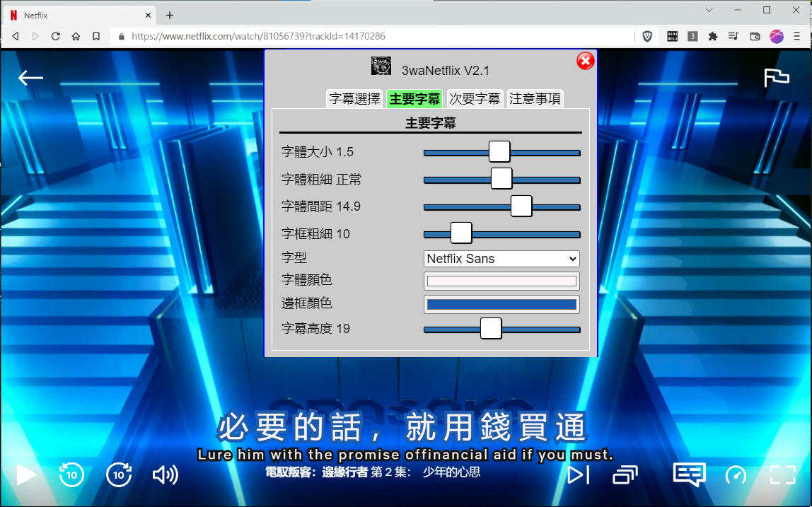This screenshot has width=812, height=507.
Task: Click the 字體間距 14.9 label
Action: coord(321,206)
